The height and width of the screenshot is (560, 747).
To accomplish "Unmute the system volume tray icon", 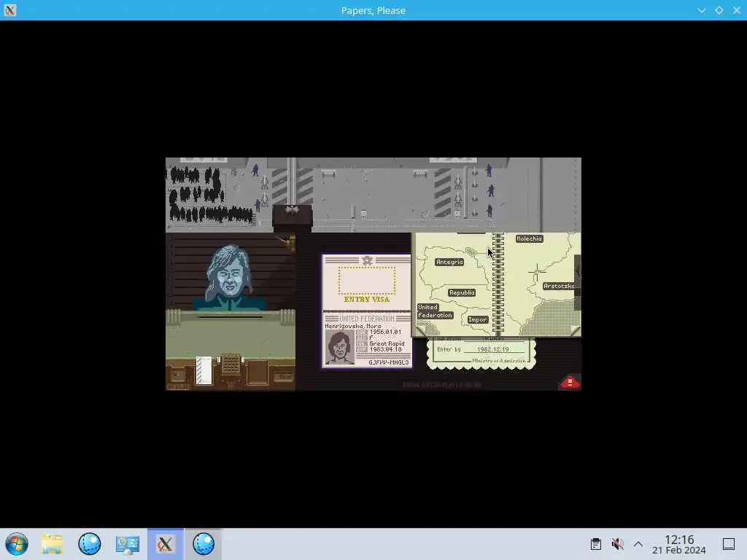I will [x=617, y=544].
